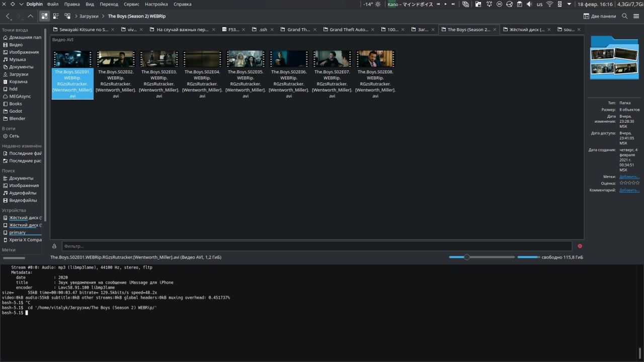The height and width of the screenshot is (362, 644).
Task: Open the Dolphin search tool
Action: point(624,16)
